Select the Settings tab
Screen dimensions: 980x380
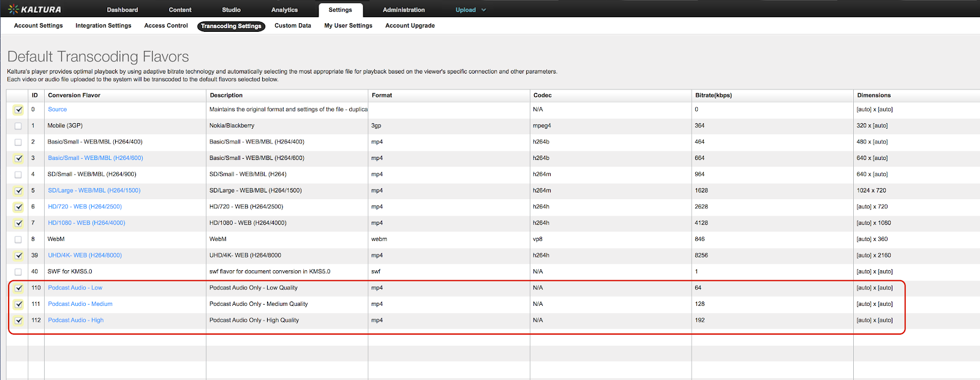click(x=341, y=10)
